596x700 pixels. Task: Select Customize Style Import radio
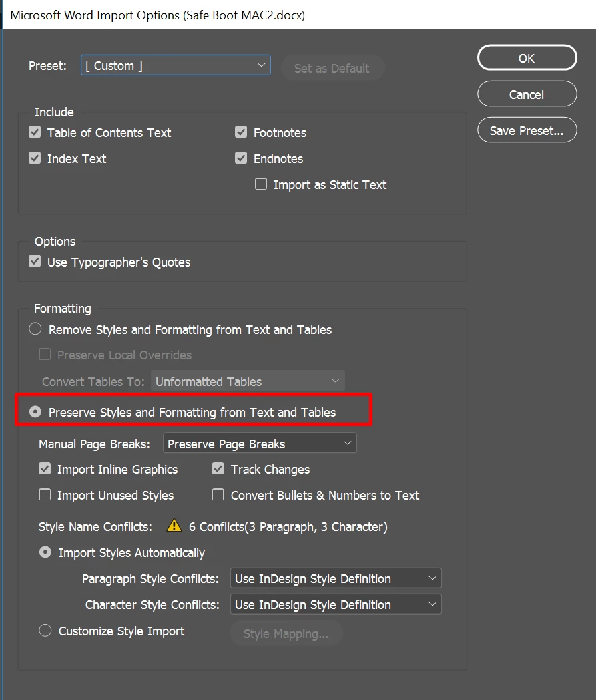click(x=45, y=631)
